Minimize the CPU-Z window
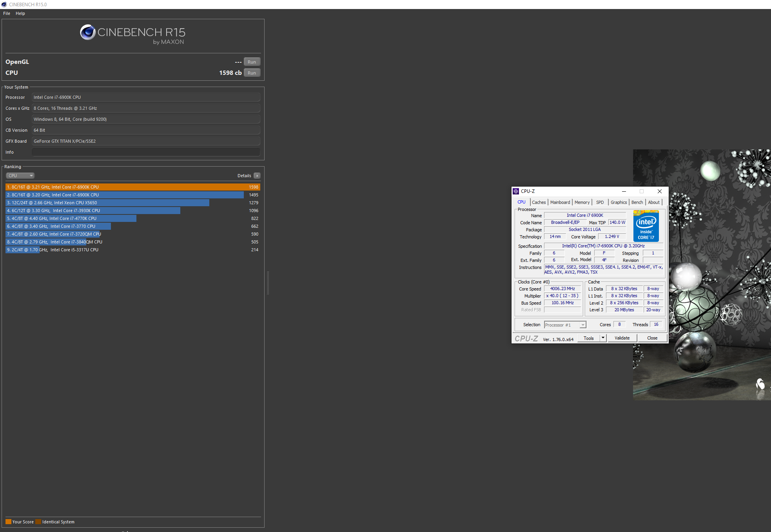The image size is (771, 532). pos(624,191)
